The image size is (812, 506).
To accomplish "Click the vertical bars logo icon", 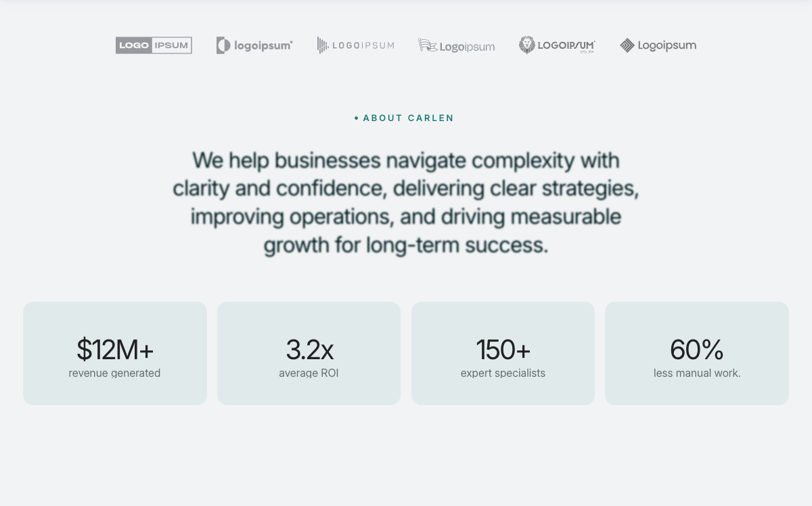I will pos(323,45).
